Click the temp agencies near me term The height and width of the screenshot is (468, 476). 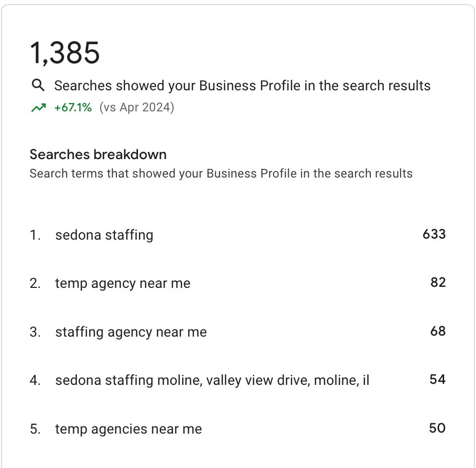pyautogui.click(x=128, y=429)
